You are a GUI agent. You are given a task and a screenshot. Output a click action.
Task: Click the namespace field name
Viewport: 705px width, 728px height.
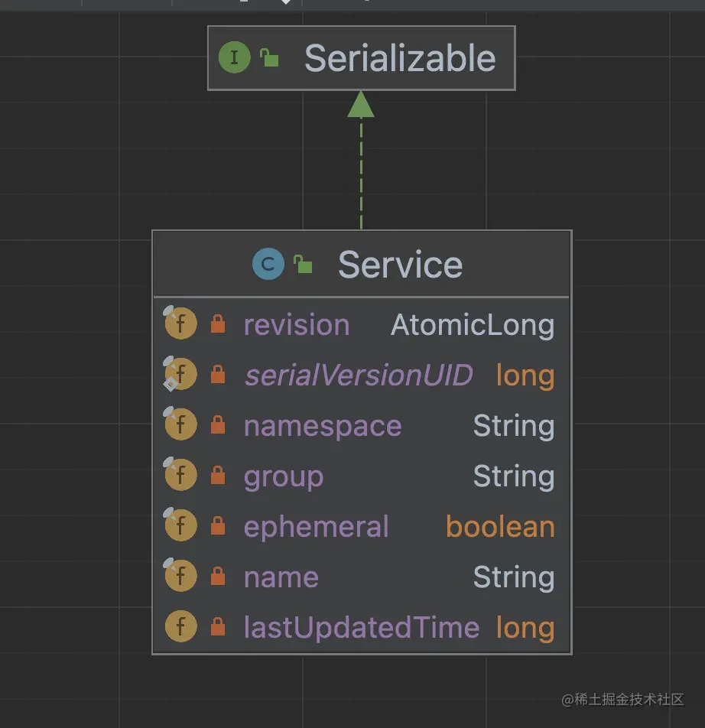322,425
